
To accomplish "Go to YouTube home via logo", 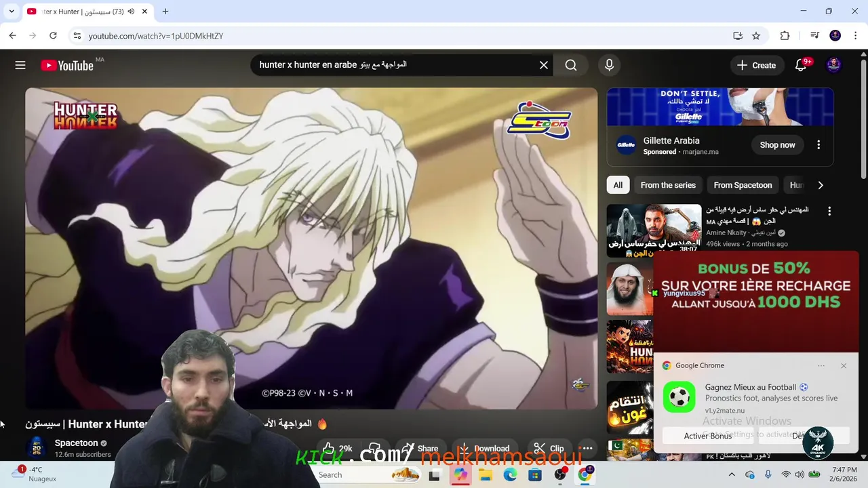I will 66,65.
